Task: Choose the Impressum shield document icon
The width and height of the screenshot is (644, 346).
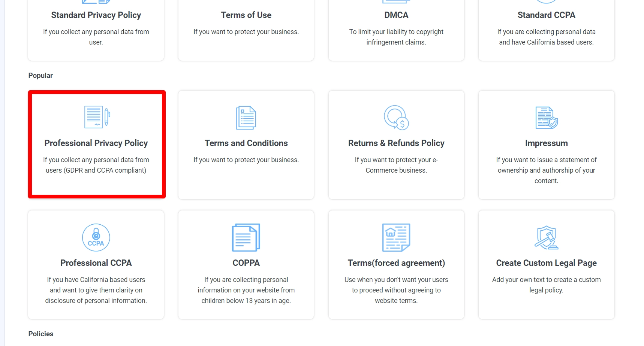Action: point(546,118)
